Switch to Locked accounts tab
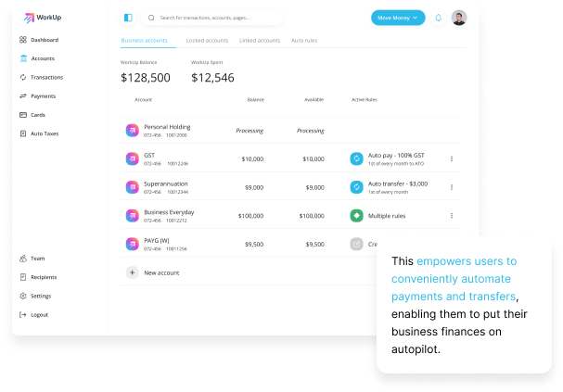 207,41
